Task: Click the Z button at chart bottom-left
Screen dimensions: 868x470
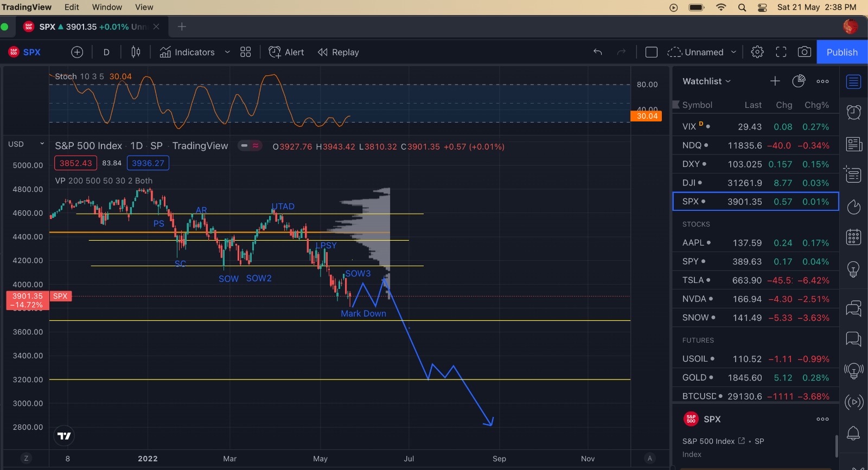Action: (x=26, y=459)
